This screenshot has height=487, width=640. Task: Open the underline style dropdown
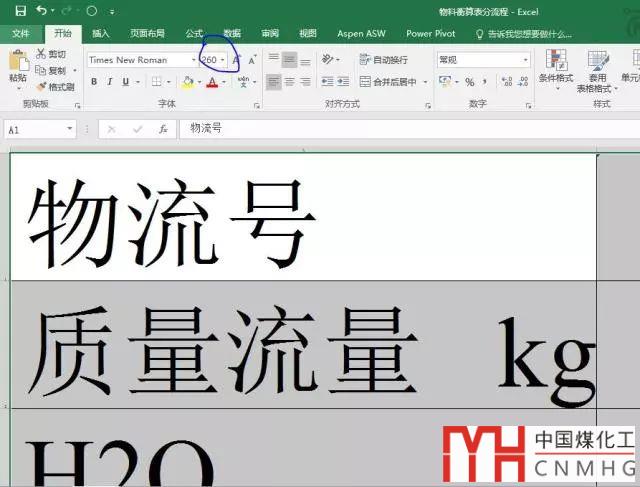[138, 82]
